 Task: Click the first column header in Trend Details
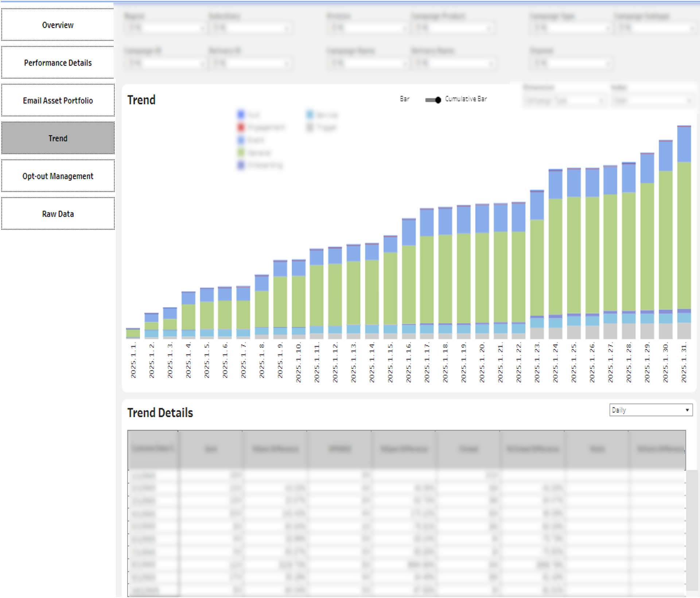click(x=153, y=449)
